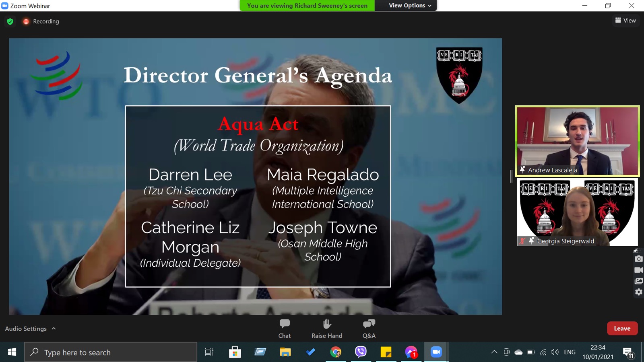Toggle the pin on Georgia Steigerwald's video
This screenshot has height=362, width=644.
(531, 241)
